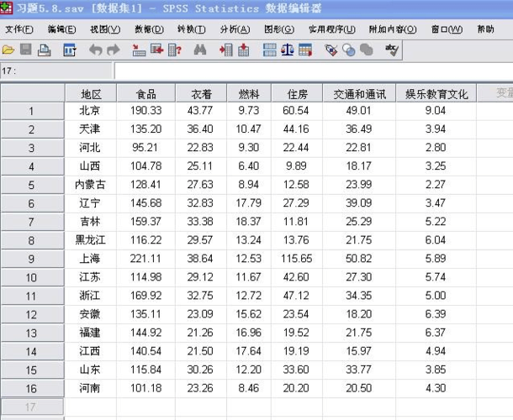513x420 pixels.
Task: Click the cell containing 9.04
Action: 436,111
